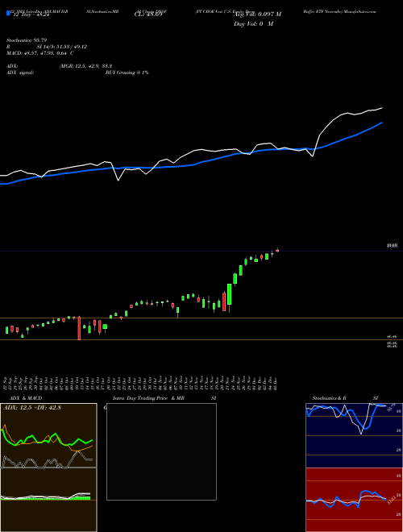Click the 'BUY Growing @ 1%' signal text
This screenshot has height=532, width=403.
127,73
